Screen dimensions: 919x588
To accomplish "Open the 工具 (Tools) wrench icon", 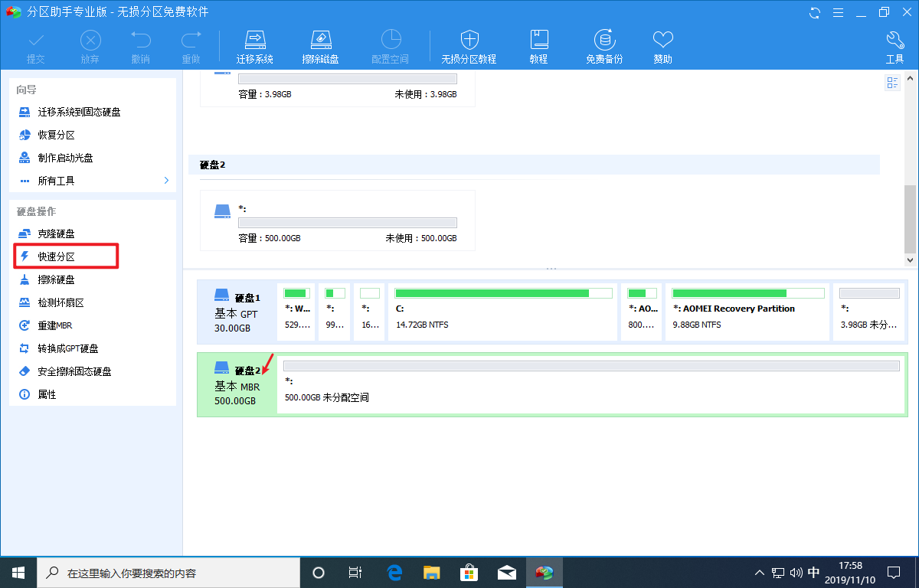I will pos(894,44).
